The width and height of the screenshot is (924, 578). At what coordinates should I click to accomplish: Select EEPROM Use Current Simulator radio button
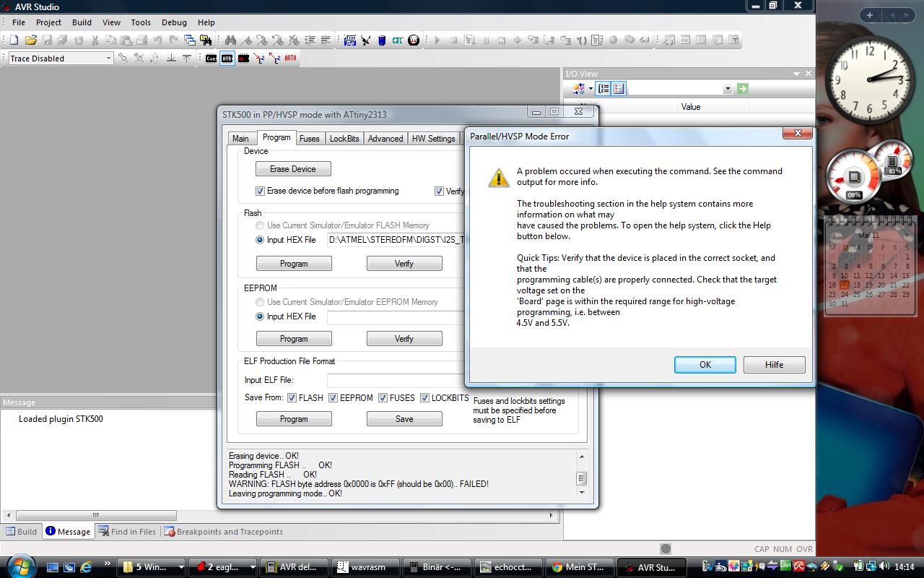[260, 302]
